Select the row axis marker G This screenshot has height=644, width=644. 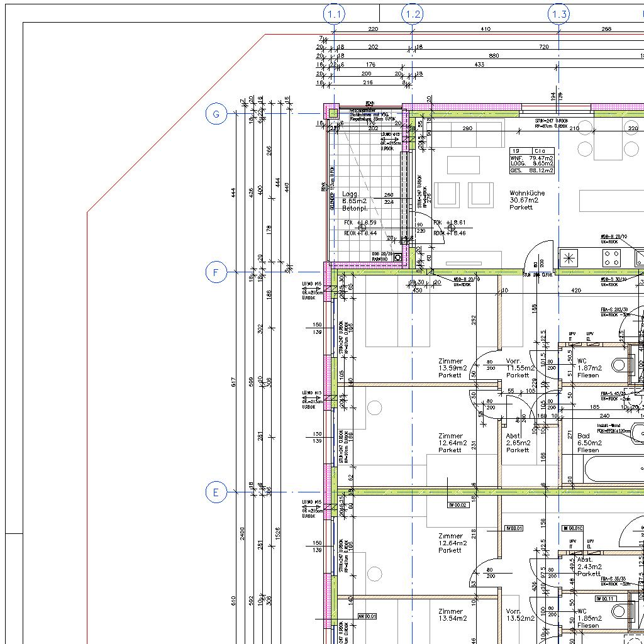coord(216,114)
